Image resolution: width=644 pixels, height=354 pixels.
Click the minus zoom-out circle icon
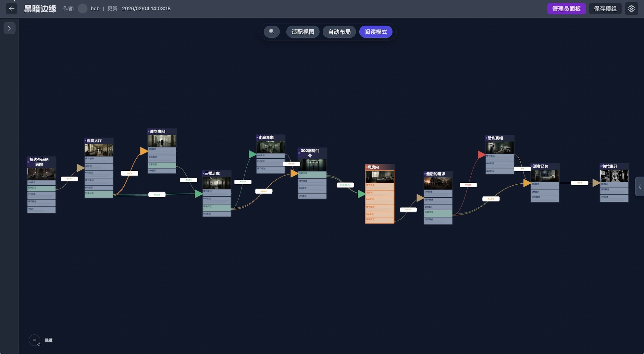coord(34,340)
